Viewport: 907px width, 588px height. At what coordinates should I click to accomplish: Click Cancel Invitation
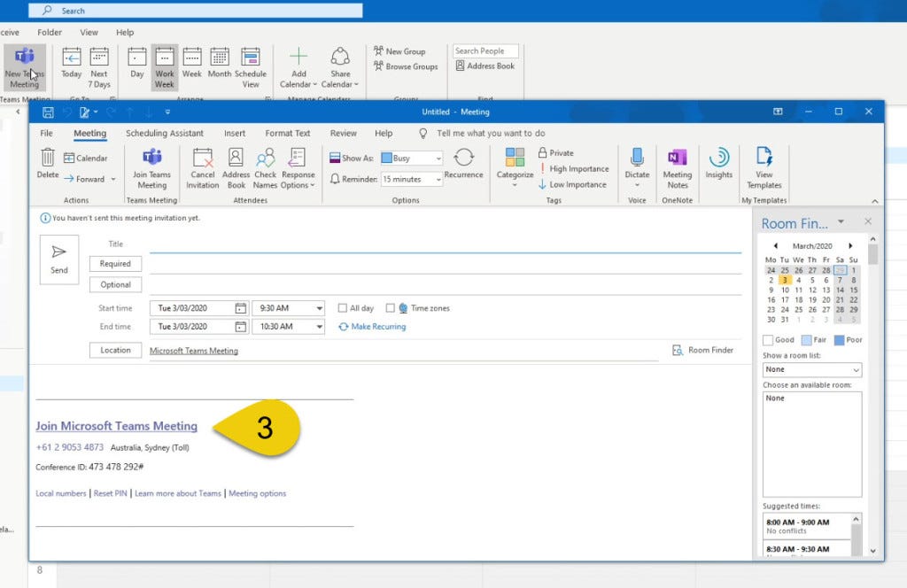(x=203, y=168)
